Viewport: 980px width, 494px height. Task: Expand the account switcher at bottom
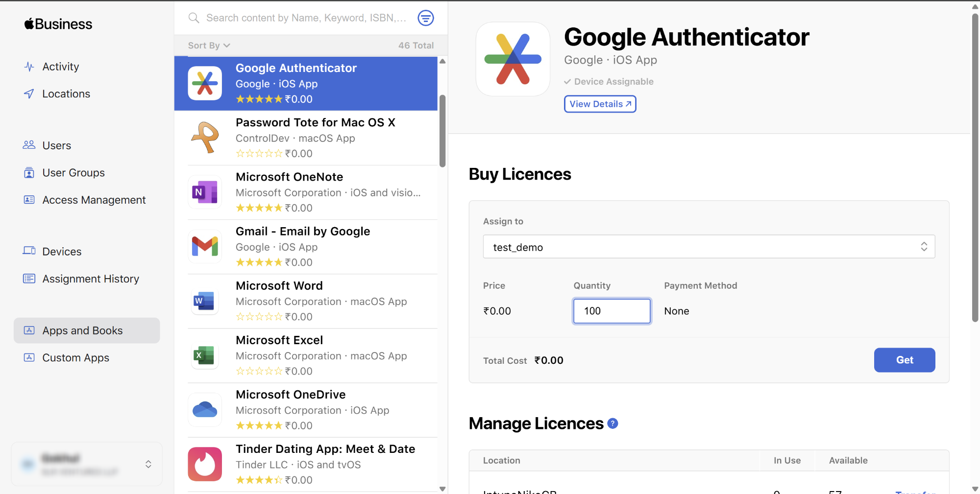click(87, 464)
